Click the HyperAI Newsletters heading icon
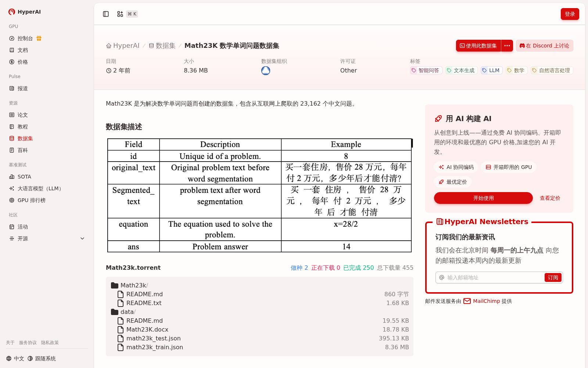This screenshot has width=588, height=368. (440, 222)
